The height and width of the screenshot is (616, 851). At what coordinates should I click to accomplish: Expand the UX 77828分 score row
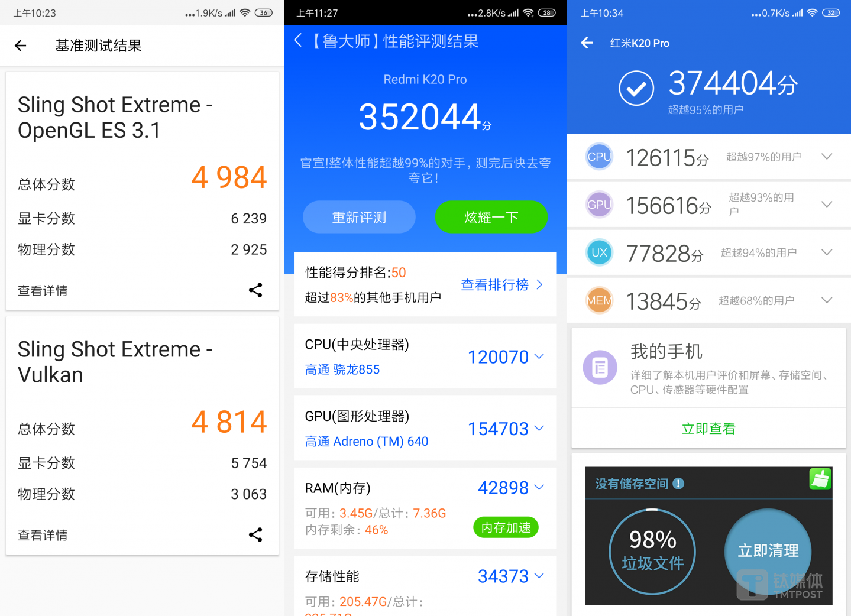[x=827, y=252]
